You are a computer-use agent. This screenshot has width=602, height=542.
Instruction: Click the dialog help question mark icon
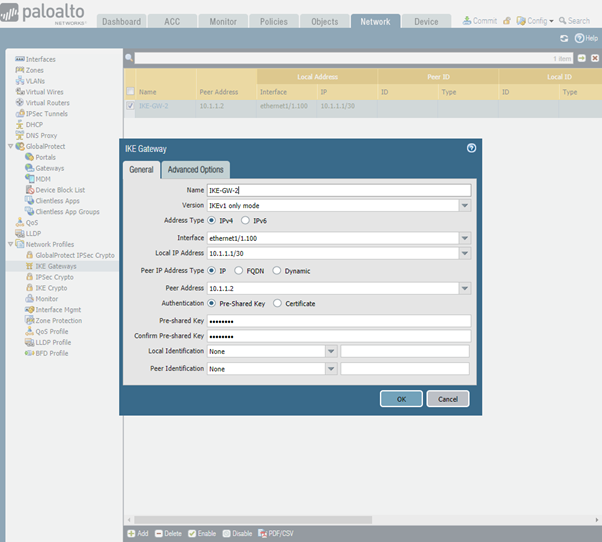[471, 148]
